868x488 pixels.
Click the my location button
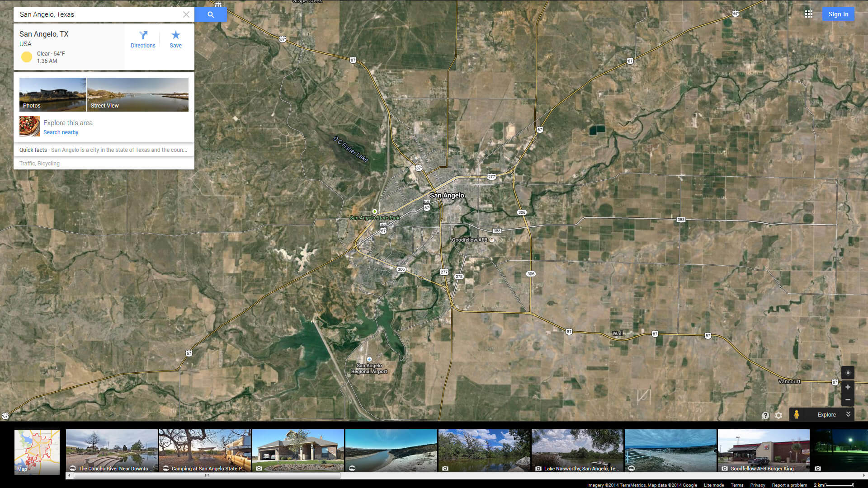[x=848, y=373]
